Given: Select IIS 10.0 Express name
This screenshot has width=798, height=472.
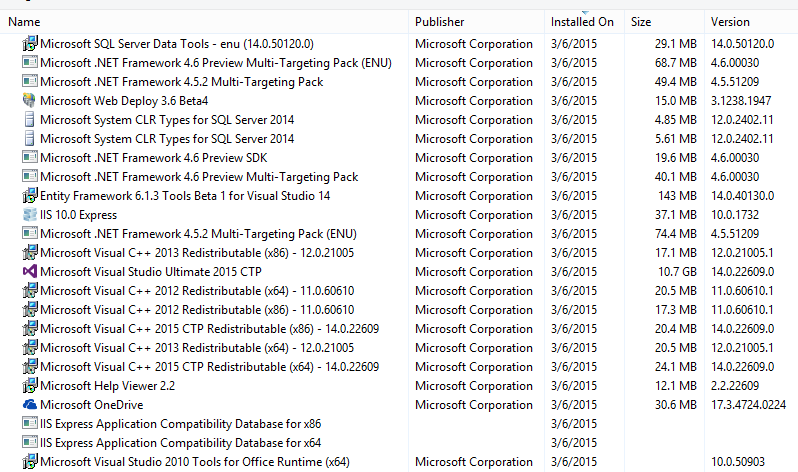Looking at the screenshot, I should pos(78,215).
